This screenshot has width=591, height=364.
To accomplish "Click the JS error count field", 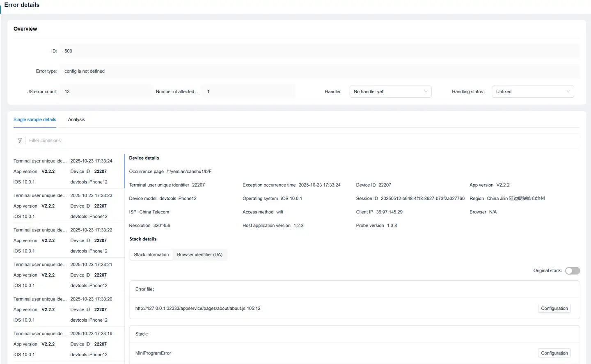I will point(105,92).
